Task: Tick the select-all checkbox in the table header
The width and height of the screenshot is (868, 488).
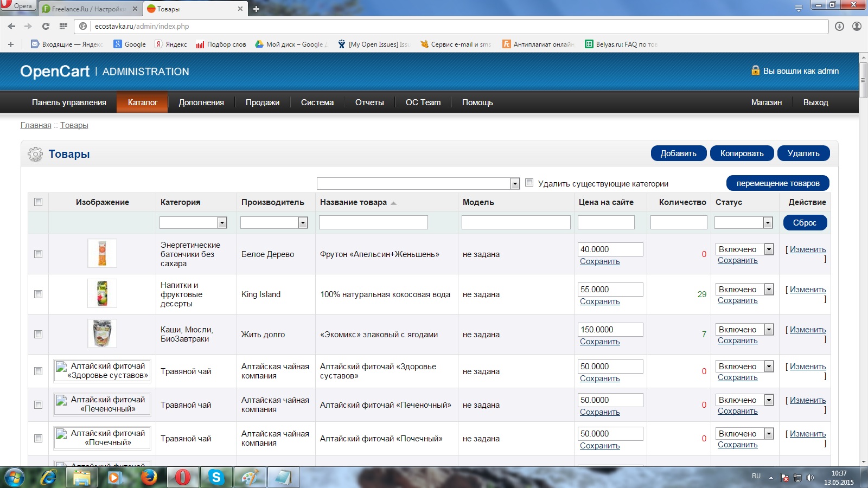Action: [x=38, y=202]
